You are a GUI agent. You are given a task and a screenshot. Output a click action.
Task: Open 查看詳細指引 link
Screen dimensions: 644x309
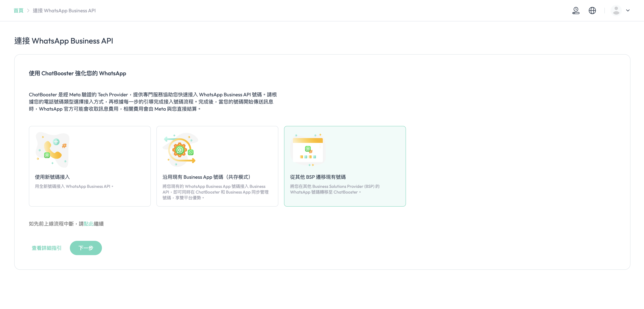(x=47, y=248)
